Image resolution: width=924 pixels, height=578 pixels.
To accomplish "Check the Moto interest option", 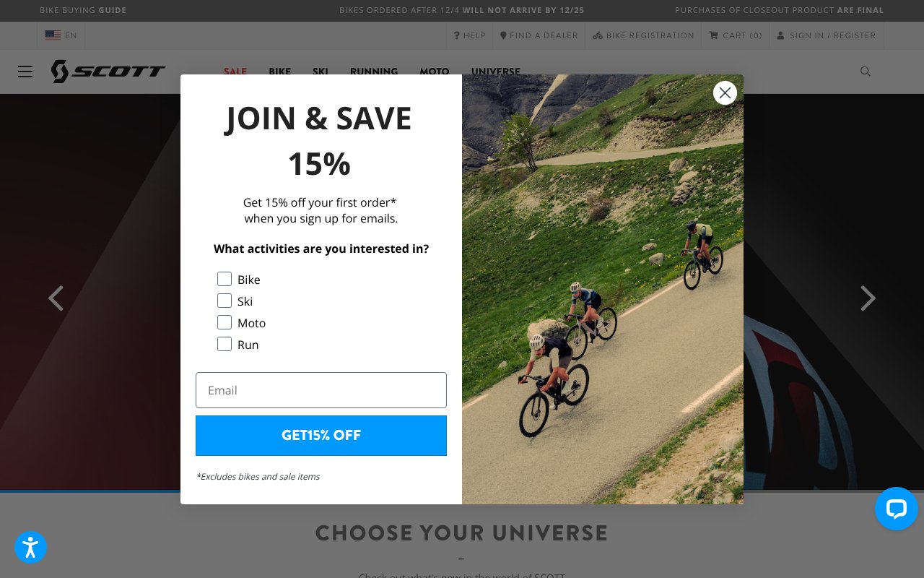I will click(x=225, y=322).
